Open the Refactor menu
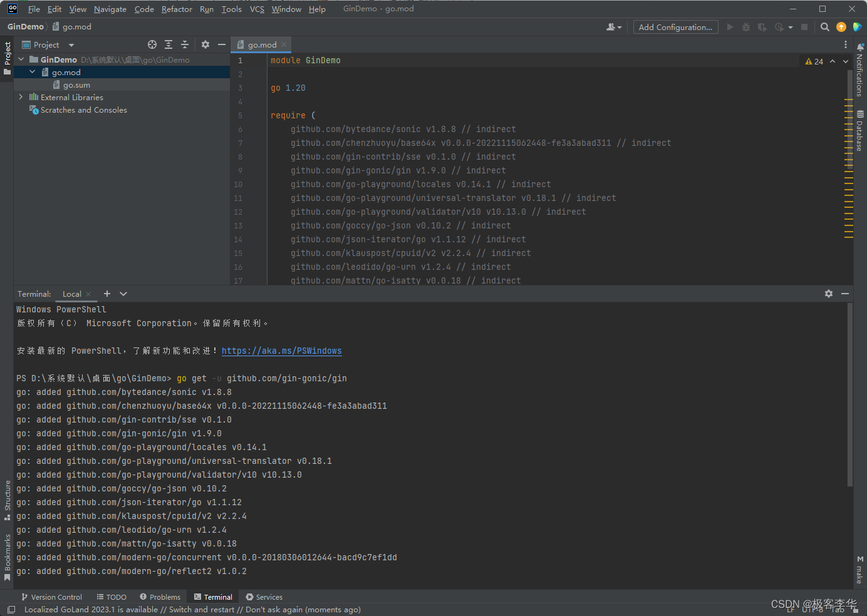The height and width of the screenshot is (616, 867). [x=177, y=9]
